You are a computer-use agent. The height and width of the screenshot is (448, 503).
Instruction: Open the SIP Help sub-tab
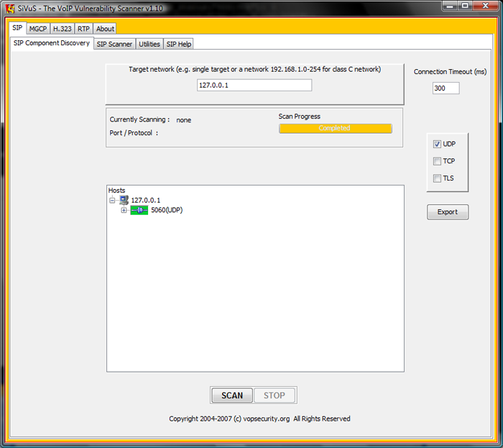tap(179, 44)
